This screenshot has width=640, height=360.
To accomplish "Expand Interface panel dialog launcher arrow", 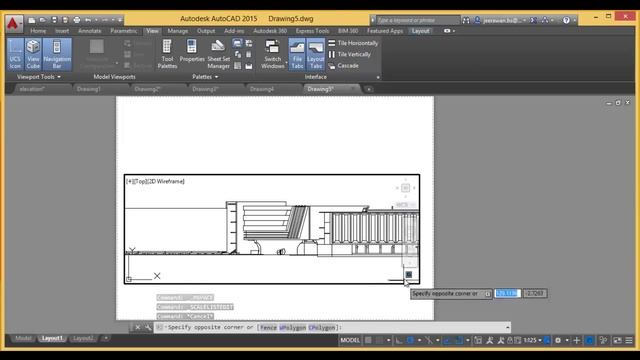I will [378, 77].
